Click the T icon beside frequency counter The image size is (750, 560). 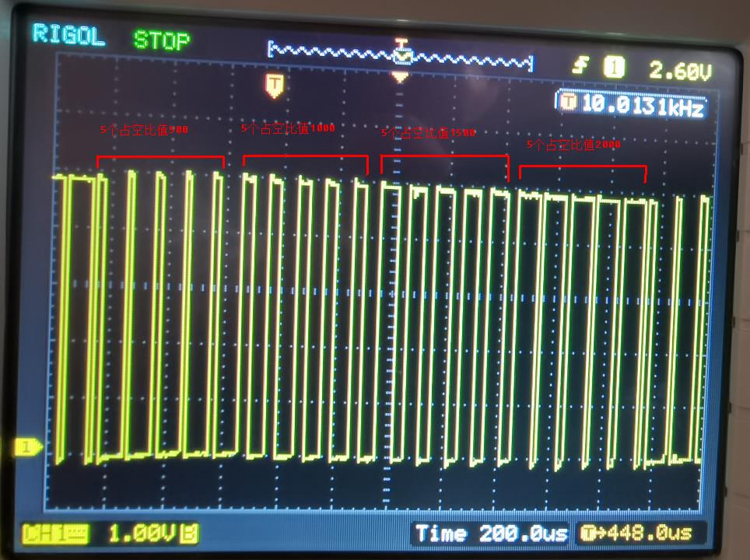pos(568,101)
